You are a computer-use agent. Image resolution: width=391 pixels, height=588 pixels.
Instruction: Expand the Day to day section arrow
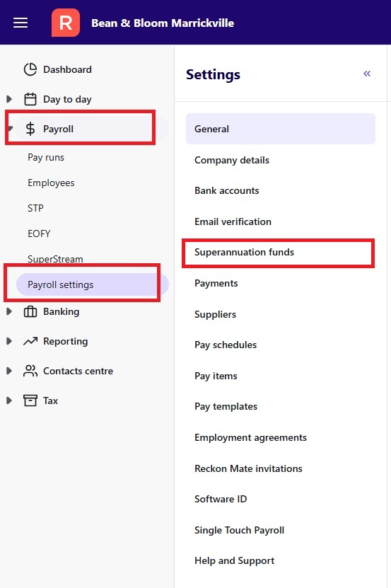[9, 99]
